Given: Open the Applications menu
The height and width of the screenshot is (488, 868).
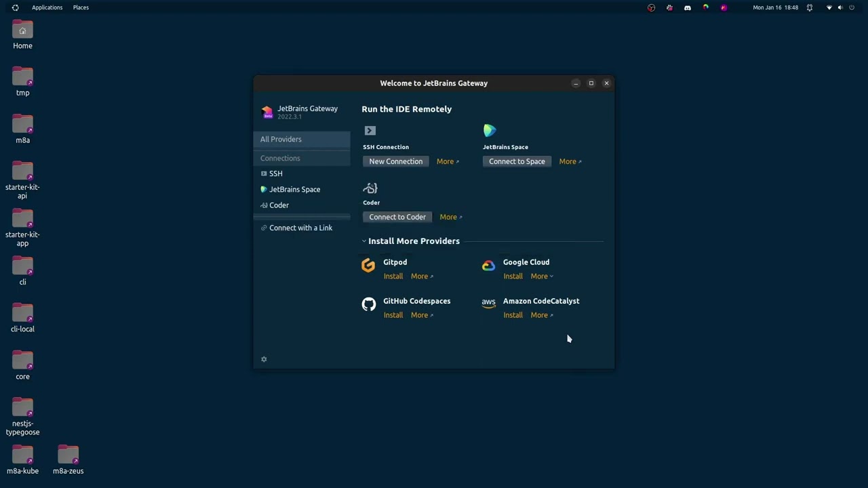Looking at the screenshot, I should click(x=47, y=7).
